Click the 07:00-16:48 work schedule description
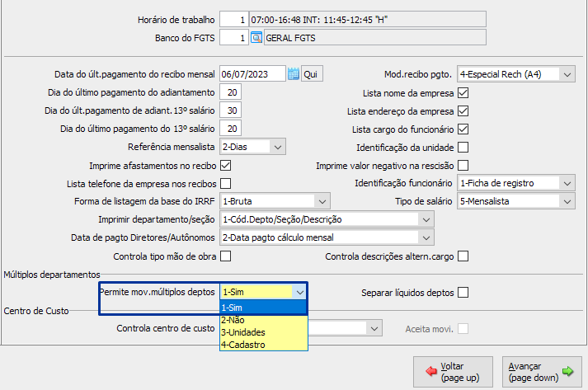Viewport: 588px width, 390px height. click(x=368, y=20)
